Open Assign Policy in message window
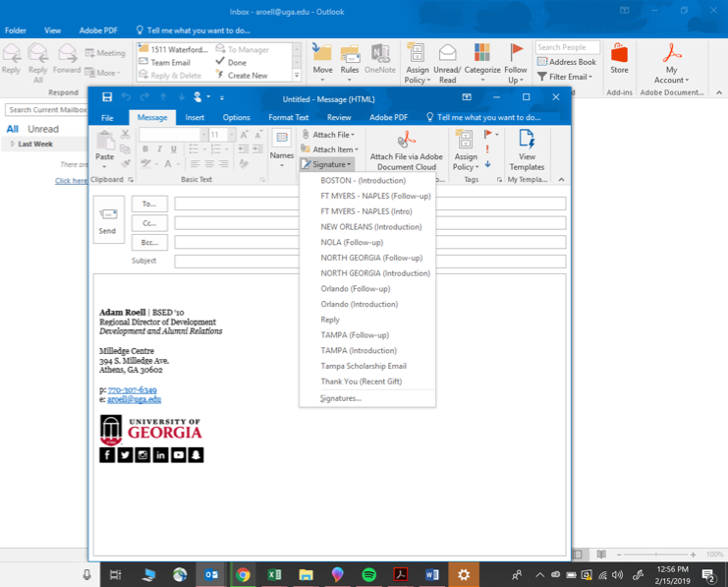Viewport: 728px width, 587px height. (x=466, y=150)
